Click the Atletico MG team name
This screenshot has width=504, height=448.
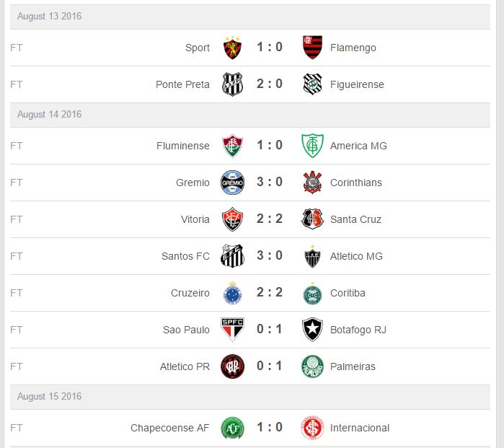[x=356, y=256]
